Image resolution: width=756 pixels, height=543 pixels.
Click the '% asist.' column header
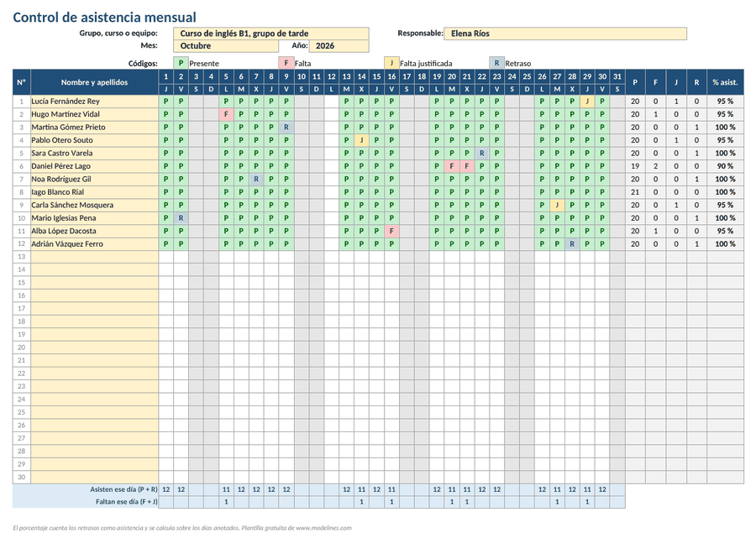point(725,82)
